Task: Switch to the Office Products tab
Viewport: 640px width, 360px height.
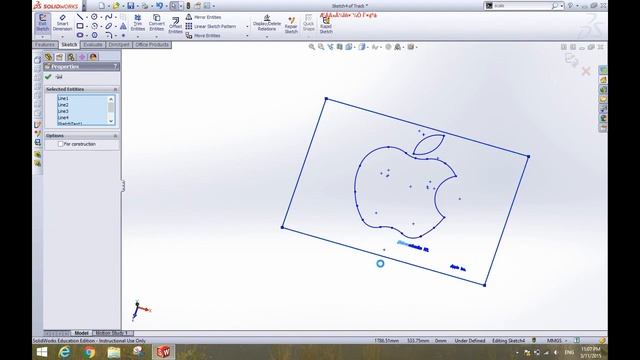Action: 152,44
